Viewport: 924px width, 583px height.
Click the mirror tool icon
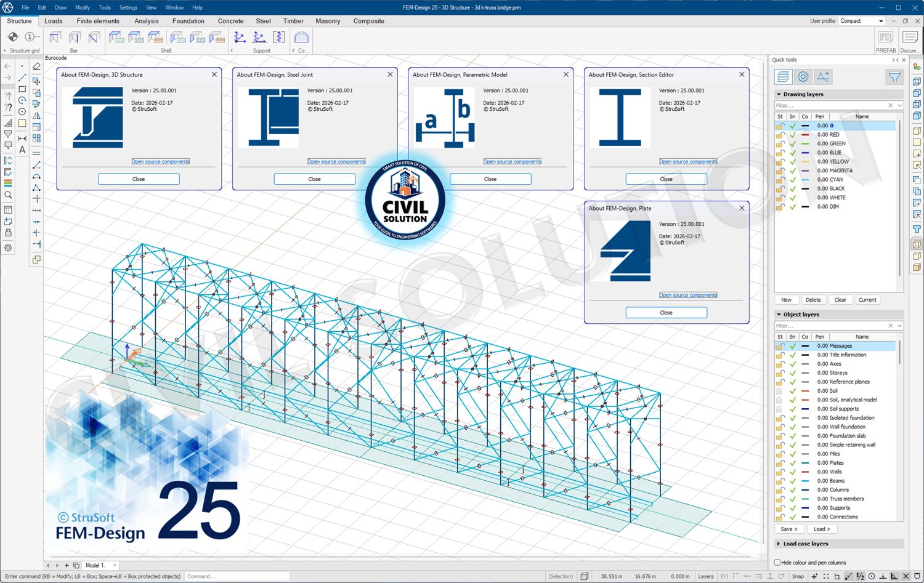(36, 116)
